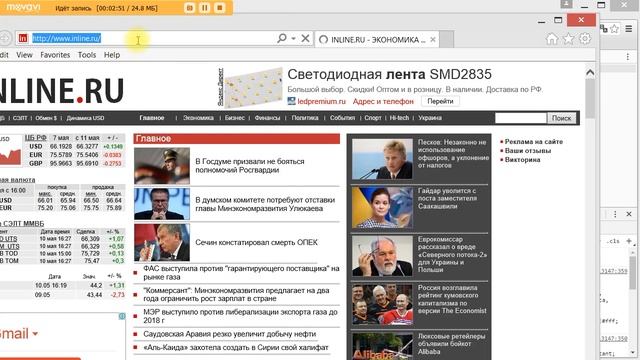Image resolution: width=640 pixels, height=360 pixels.
Task: Open the Главное navigation item
Action: tap(151, 118)
